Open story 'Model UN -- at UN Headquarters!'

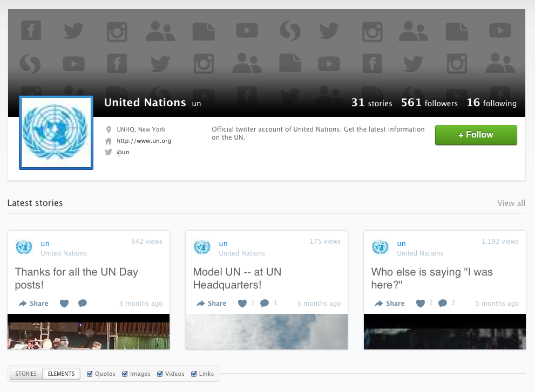click(237, 278)
